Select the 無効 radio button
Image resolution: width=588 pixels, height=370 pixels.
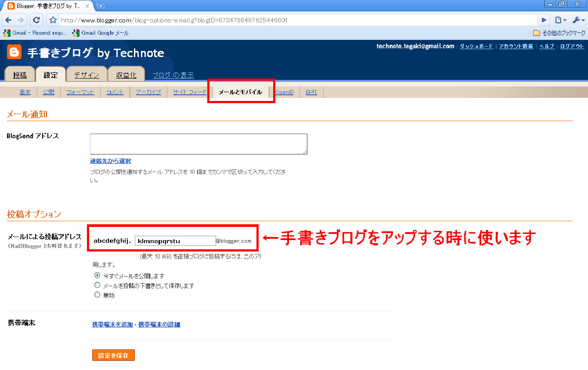click(97, 295)
